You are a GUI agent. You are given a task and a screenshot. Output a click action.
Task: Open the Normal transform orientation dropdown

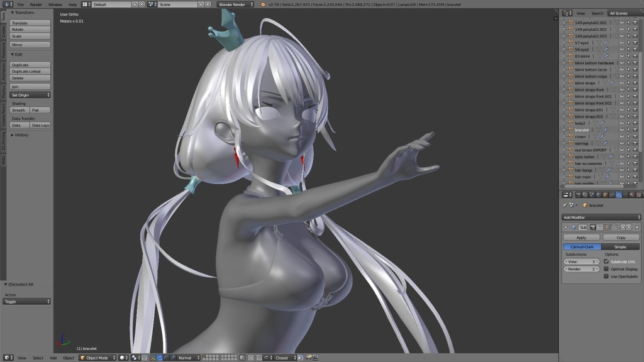pos(189,358)
